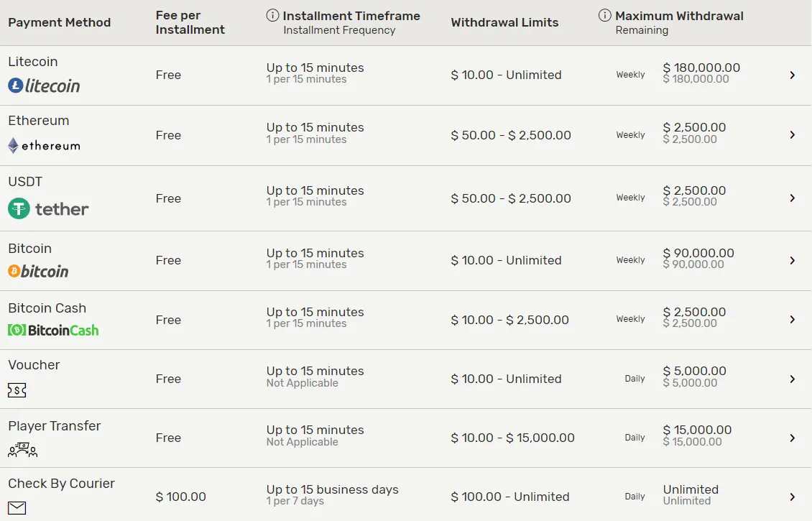Expand the Litecoin row chevron
The height and width of the screenshot is (521, 812).
pyautogui.click(x=793, y=75)
